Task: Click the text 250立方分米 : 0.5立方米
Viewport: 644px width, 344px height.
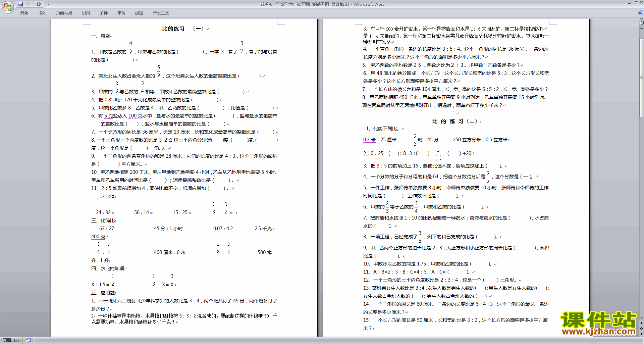Action: coord(480,140)
